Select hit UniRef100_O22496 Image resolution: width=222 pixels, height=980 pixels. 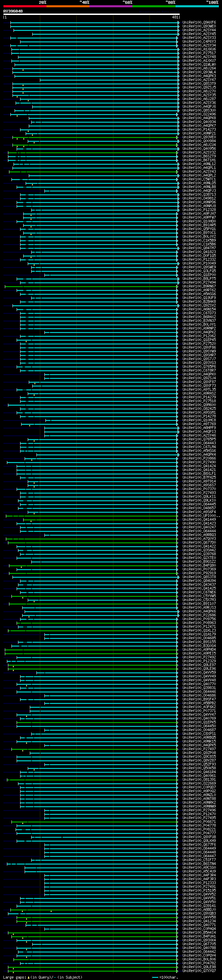point(199,114)
